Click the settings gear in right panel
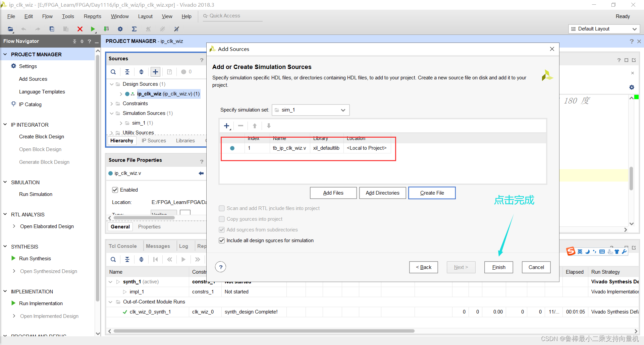Screen dimensions: 644x345 coord(632,87)
